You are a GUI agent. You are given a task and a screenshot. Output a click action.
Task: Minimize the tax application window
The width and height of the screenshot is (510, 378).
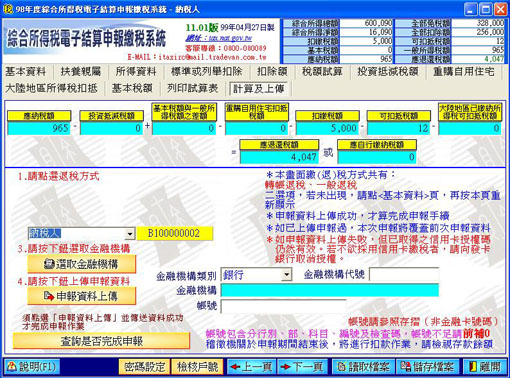pyautogui.click(x=471, y=9)
